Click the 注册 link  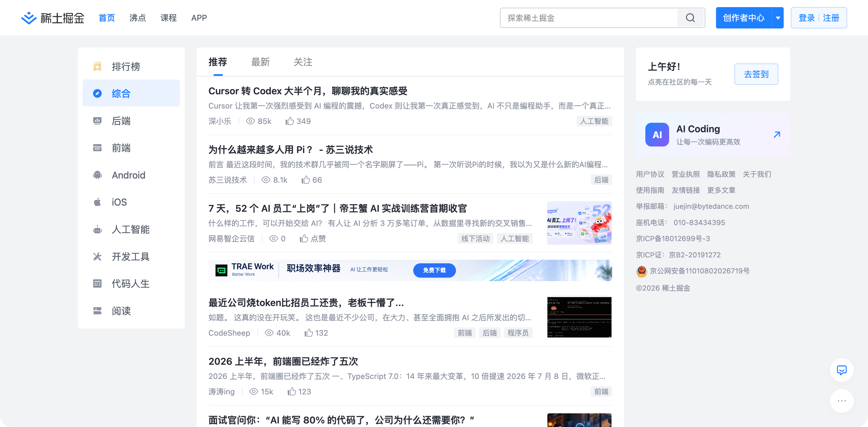(x=831, y=18)
